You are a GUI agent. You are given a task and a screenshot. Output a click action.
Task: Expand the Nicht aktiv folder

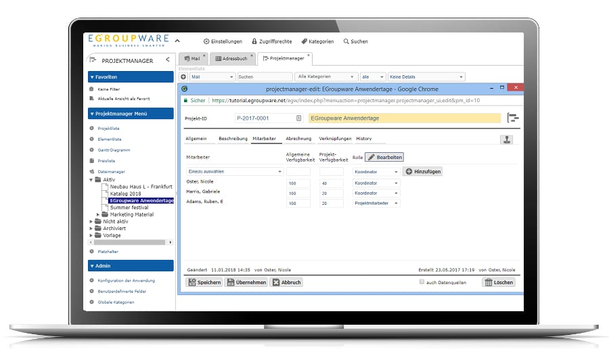click(91, 221)
